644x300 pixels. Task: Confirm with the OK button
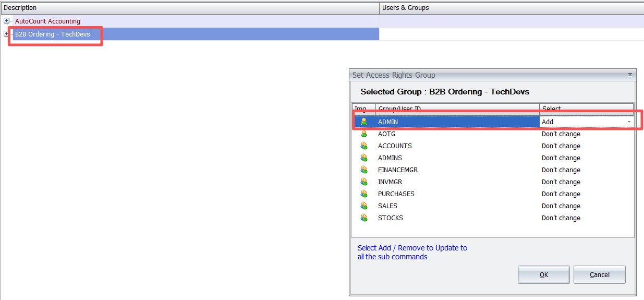544,274
